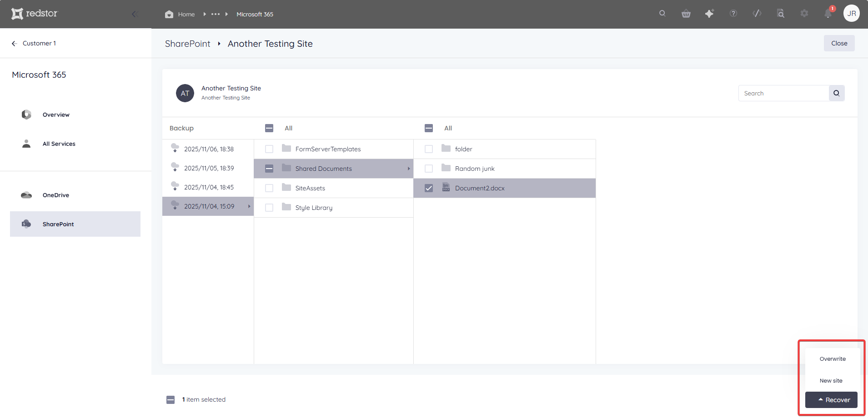Image resolution: width=868 pixels, height=418 pixels.
Task: Click the Home icon in breadcrumb
Action: pos(169,14)
